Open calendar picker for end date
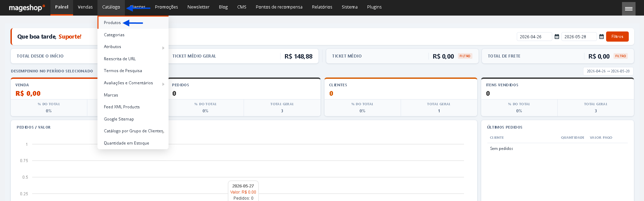This screenshot has width=644, height=201. click(x=601, y=37)
